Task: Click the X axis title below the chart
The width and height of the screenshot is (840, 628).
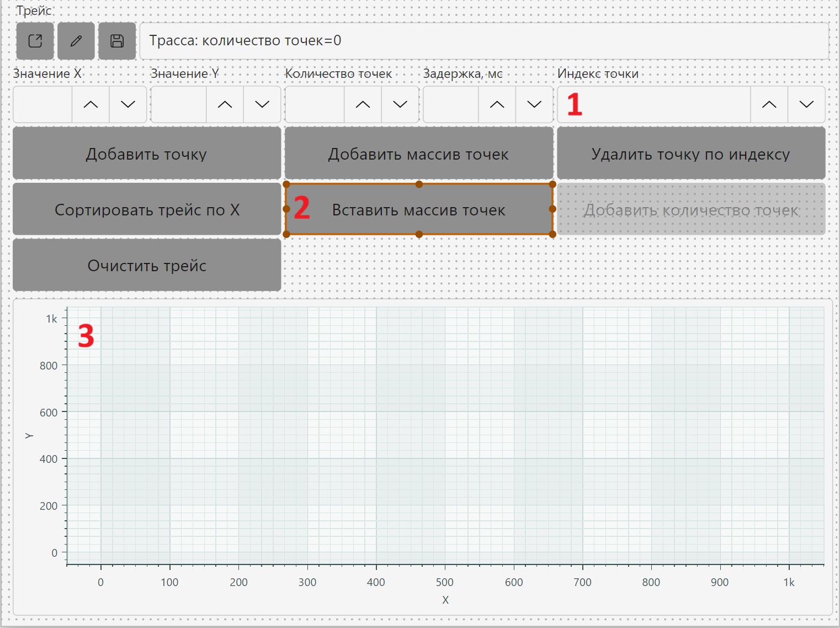Action: point(445,600)
